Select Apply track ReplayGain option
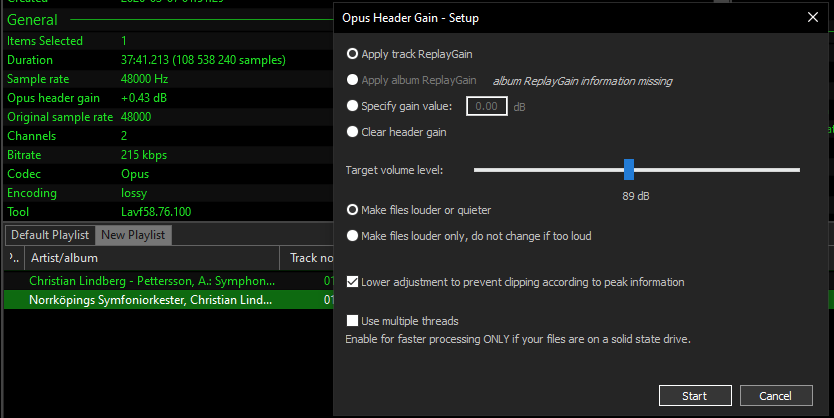 pyautogui.click(x=352, y=53)
